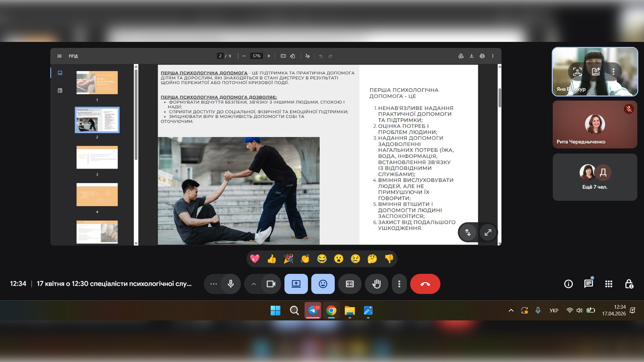Mute the microphone
Screen dimensions: 644x362
[x=231, y=284]
